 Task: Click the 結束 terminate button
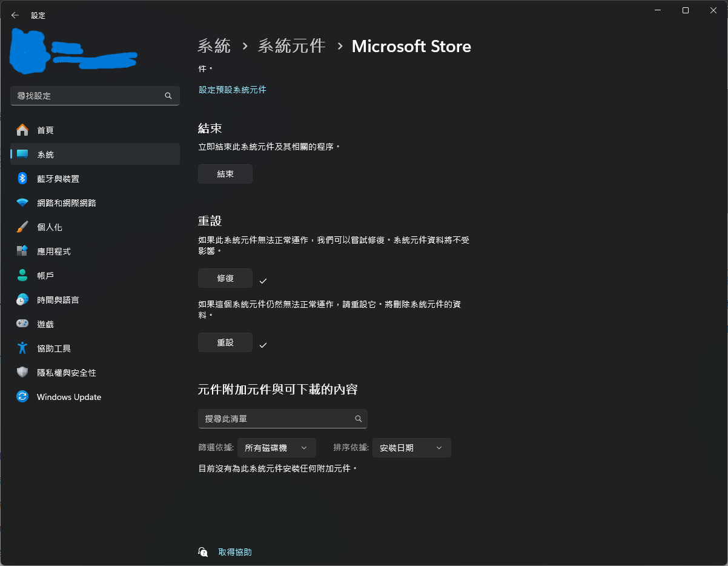click(225, 174)
